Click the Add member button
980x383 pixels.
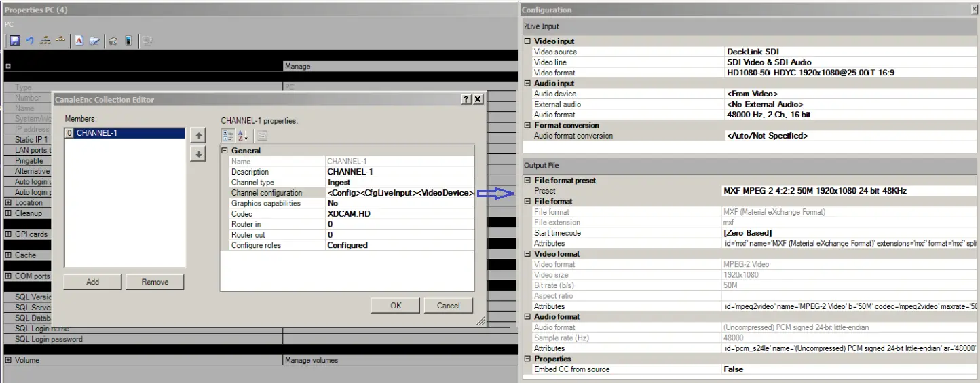tap(92, 282)
